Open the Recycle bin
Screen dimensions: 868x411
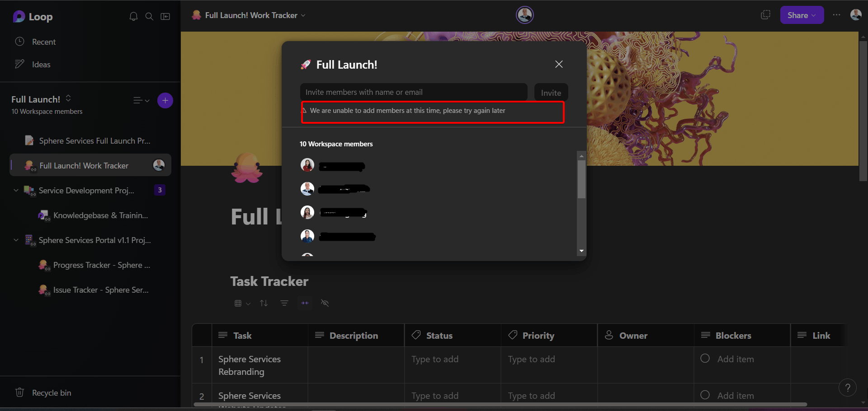[43, 393]
